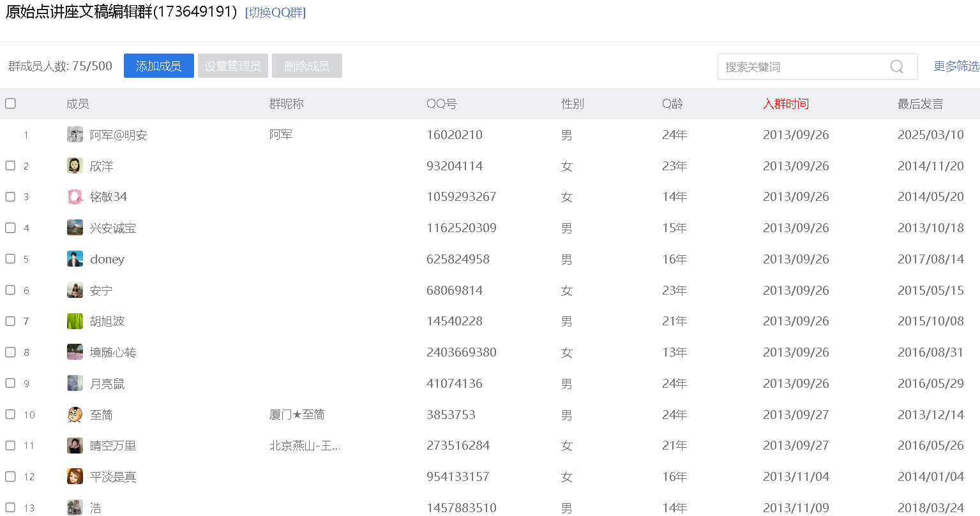Click avatar of member 阿军@明安
This screenshot has height=516, width=980.
point(75,135)
